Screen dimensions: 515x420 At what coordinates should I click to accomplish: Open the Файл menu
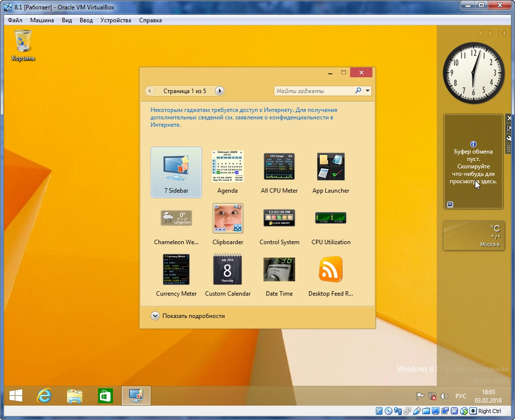click(15, 20)
